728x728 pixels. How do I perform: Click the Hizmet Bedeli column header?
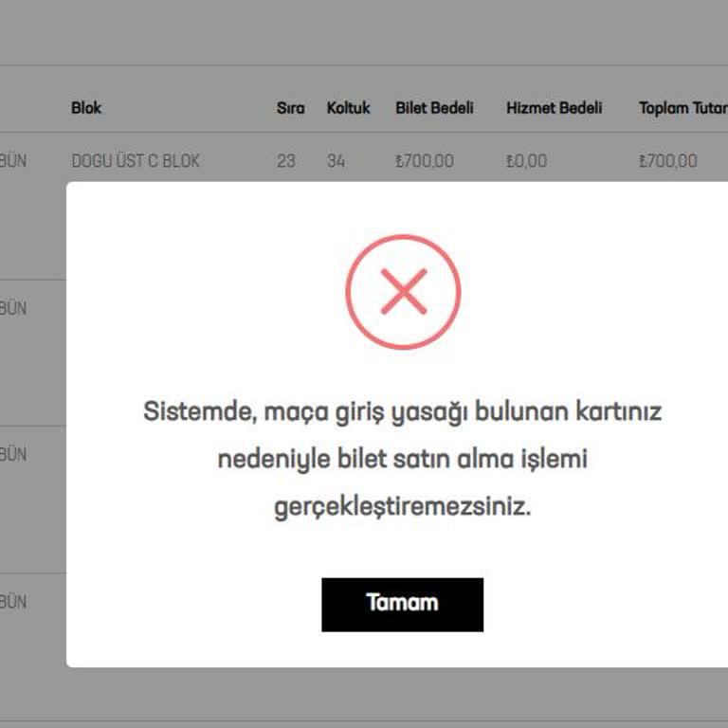pos(554,108)
